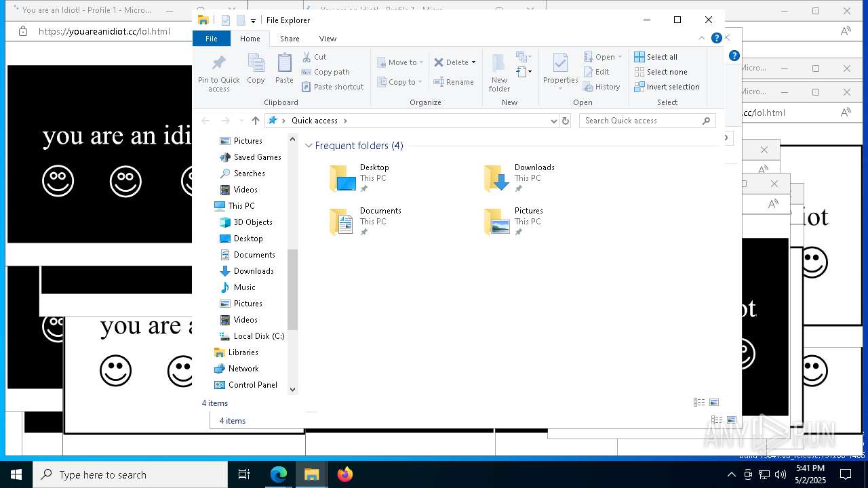Screen dimensions: 868x488
Task: Click History in Open group
Action: click(x=601, y=87)
